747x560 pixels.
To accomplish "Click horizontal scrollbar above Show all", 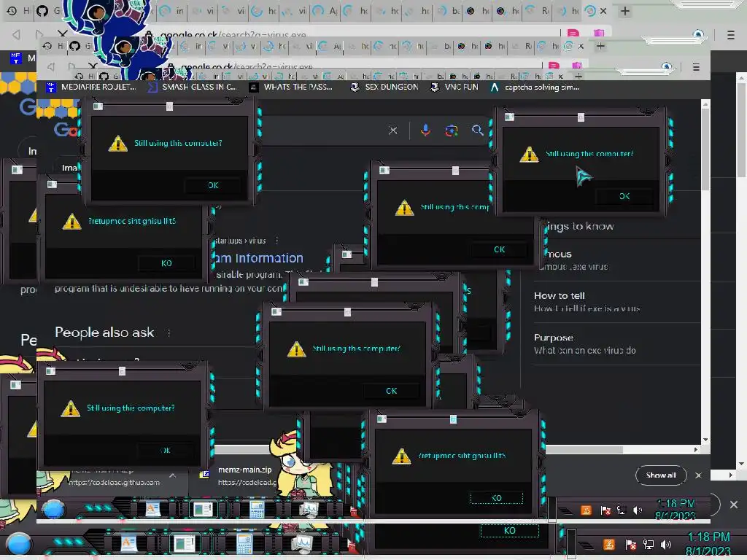I will 584,449.
